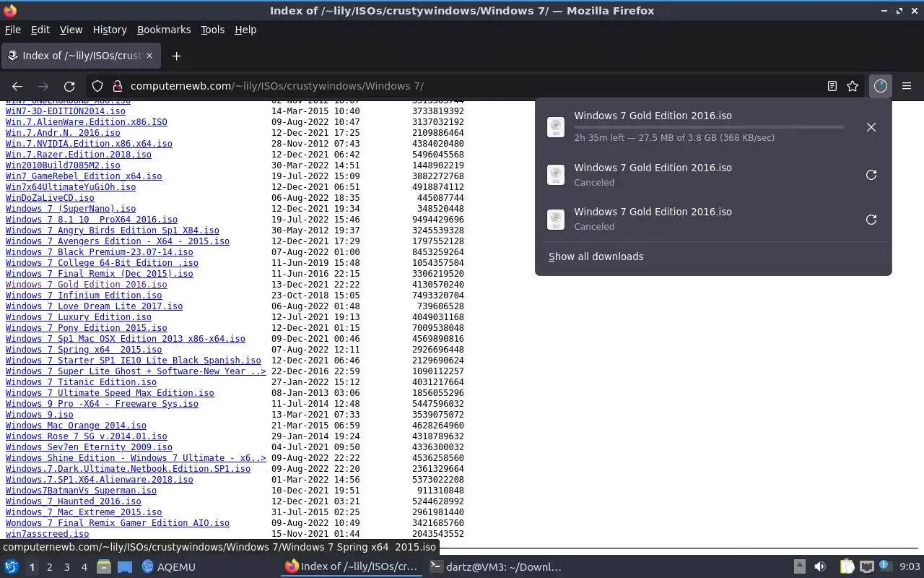
Task: Open Windows 7 Gold Edition 2016.iso link
Action: point(86,285)
